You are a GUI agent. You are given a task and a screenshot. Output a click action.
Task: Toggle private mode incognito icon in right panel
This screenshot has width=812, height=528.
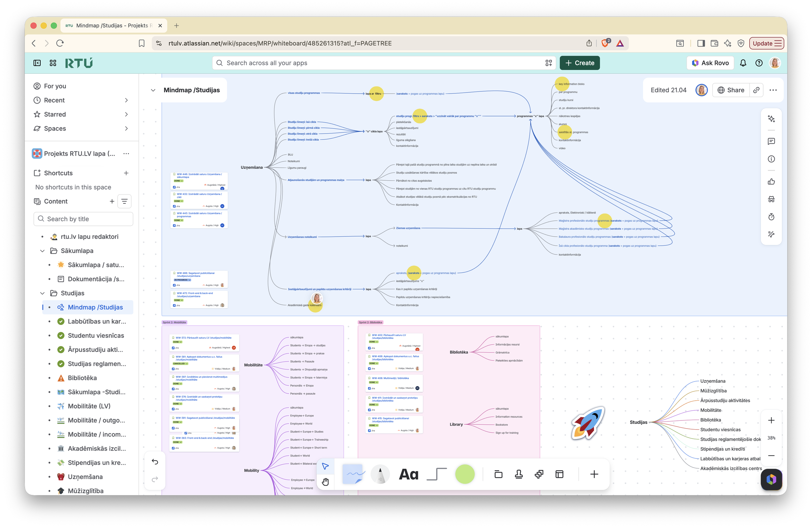771,199
